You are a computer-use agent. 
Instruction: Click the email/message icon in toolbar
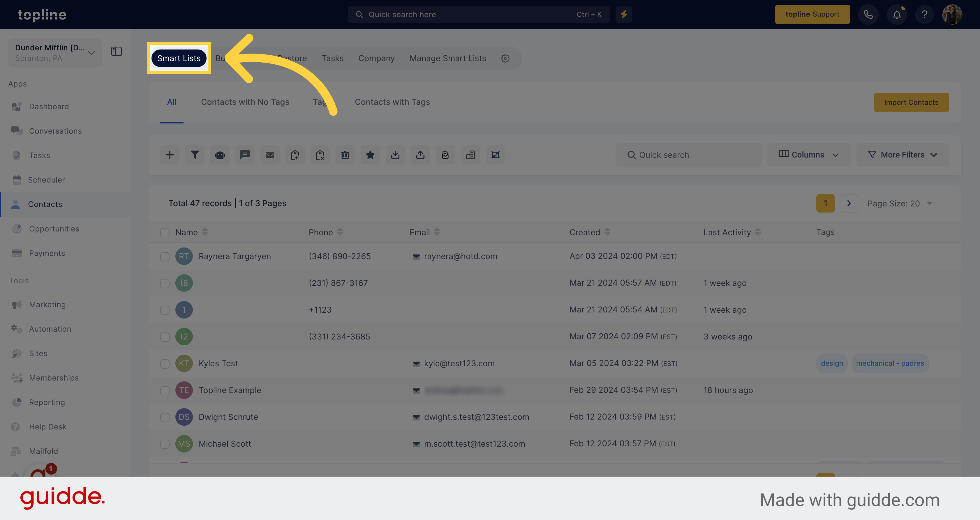click(x=270, y=154)
